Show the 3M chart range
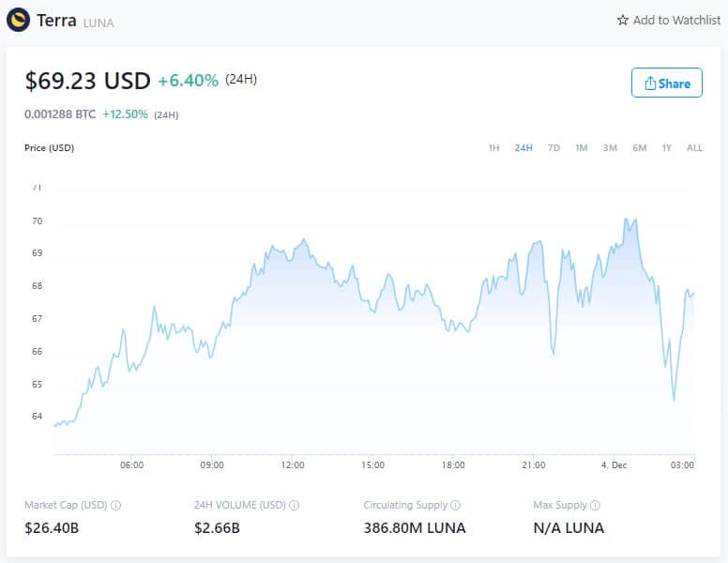This screenshot has height=563, width=728. point(610,147)
